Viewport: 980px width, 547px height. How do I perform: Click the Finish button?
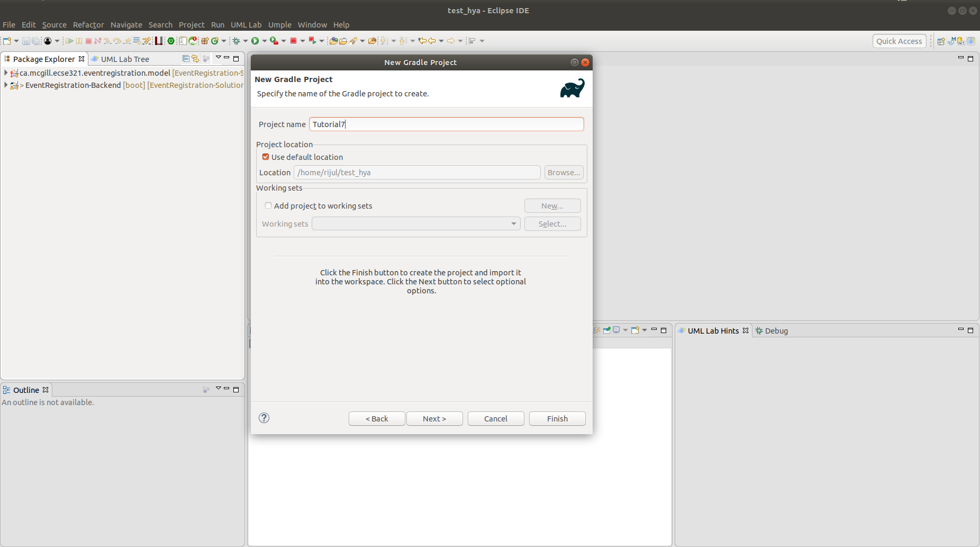click(557, 418)
